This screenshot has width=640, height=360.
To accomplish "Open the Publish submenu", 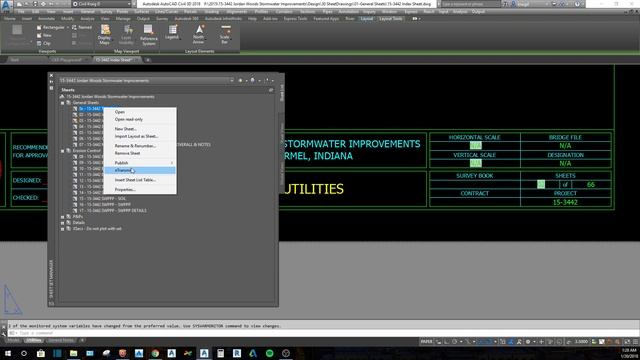I will coord(140,163).
